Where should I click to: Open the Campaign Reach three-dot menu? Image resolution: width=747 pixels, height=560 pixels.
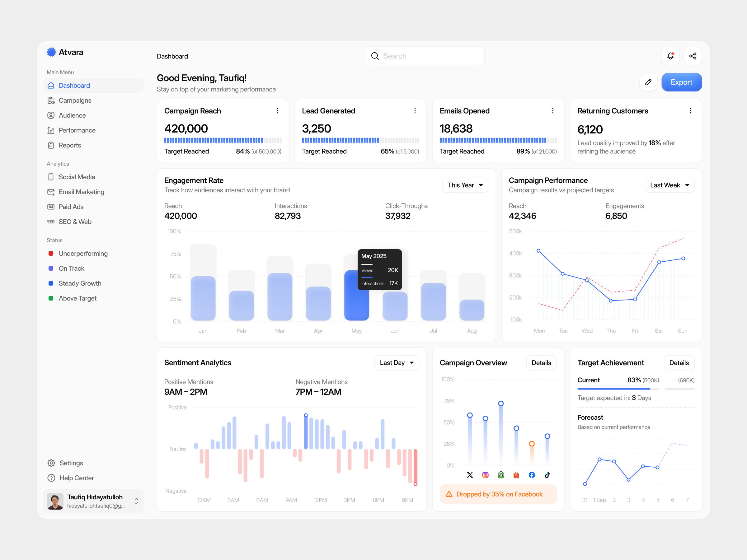[x=277, y=110]
